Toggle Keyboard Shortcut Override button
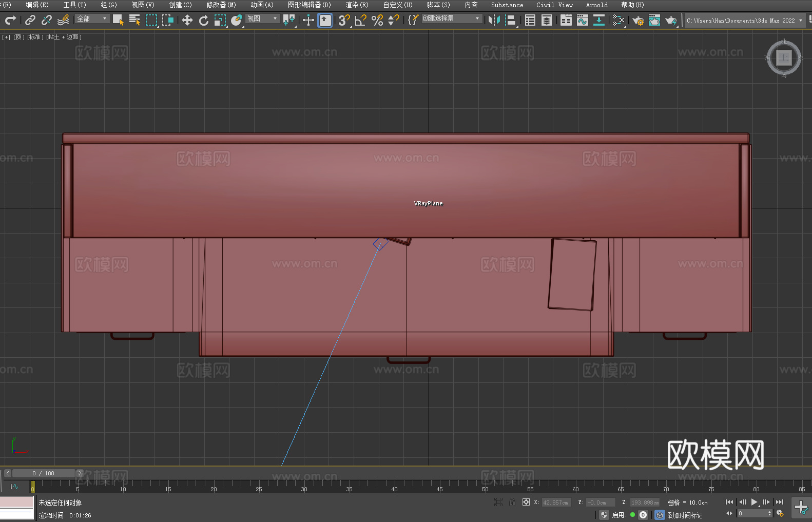Viewport: 812px width, 522px height. pyautogui.click(x=325, y=20)
